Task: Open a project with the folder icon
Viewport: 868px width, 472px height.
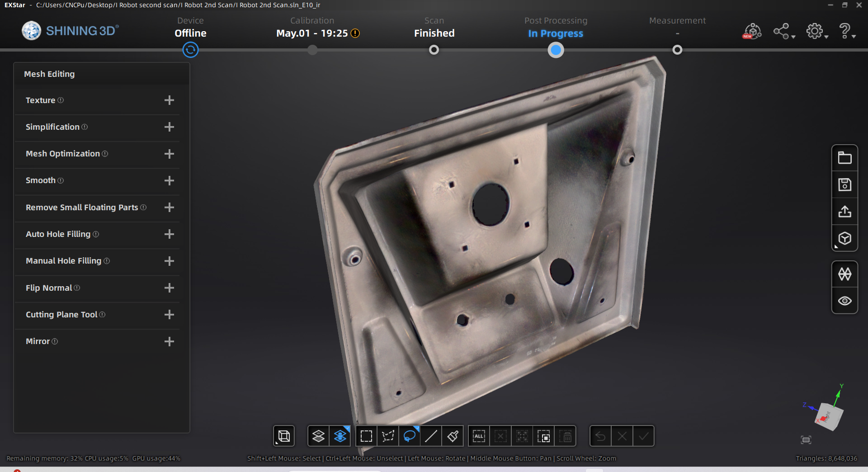Action: pyautogui.click(x=844, y=157)
